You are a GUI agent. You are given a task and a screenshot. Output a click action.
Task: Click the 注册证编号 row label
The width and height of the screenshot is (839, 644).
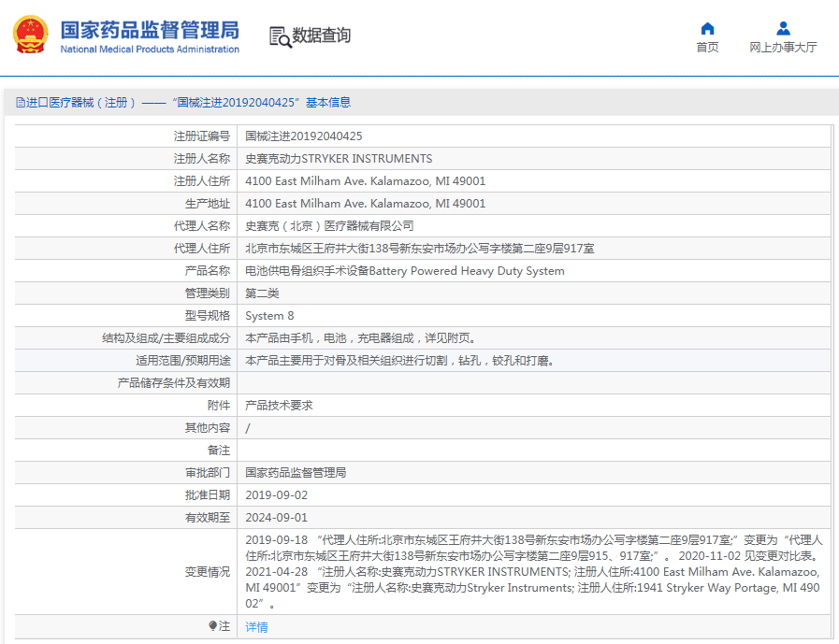(x=202, y=136)
